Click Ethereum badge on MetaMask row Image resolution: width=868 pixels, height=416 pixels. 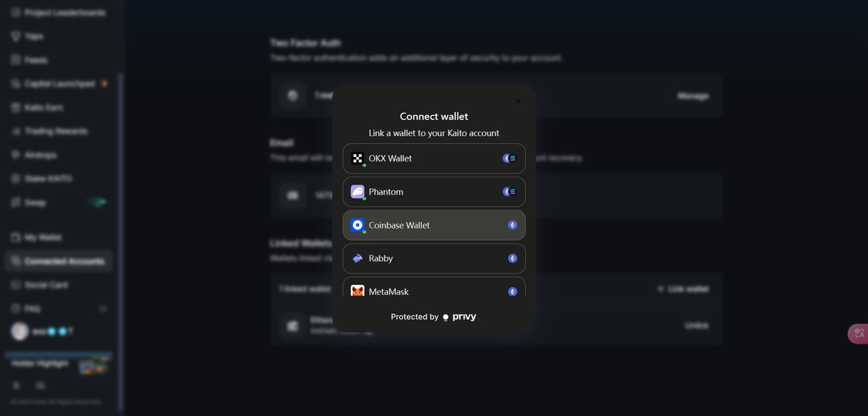(x=512, y=292)
